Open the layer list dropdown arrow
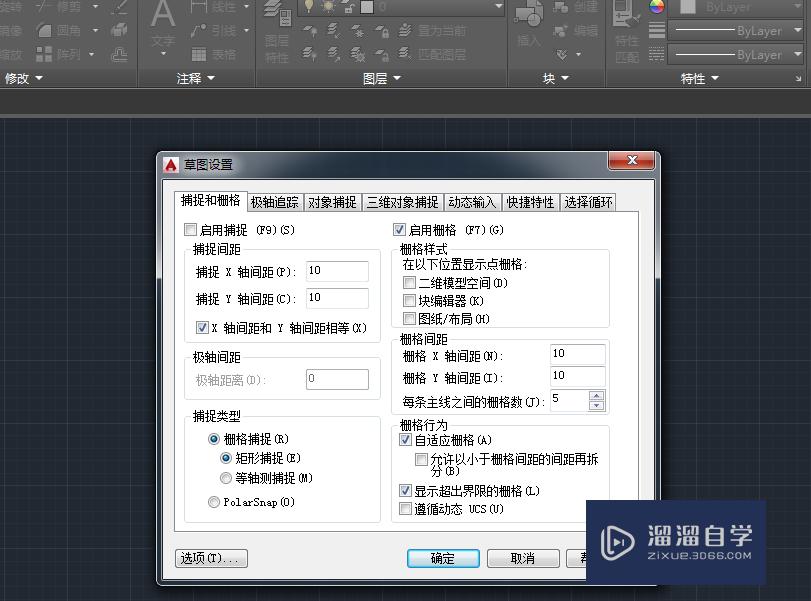The image size is (811, 601). (x=499, y=6)
